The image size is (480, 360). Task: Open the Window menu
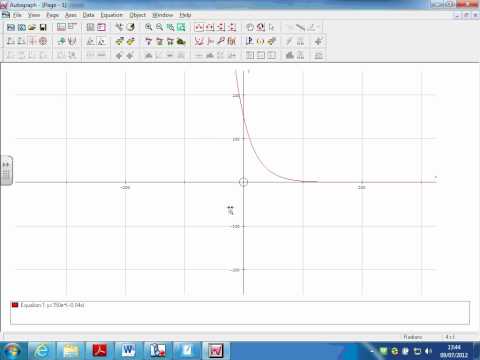[162, 15]
